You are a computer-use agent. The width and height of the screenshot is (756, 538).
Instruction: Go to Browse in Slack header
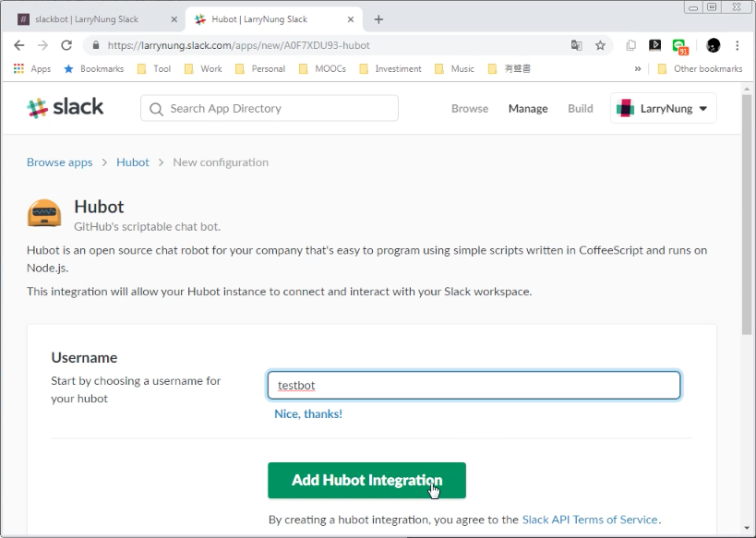click(x=470, y=109)
